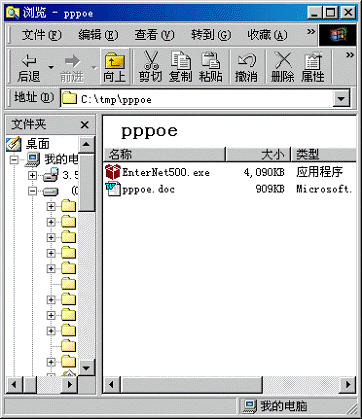Click the file list horizontal scrollbar thumb
Screen dimensions: 362x419
[x=192, y=385]
